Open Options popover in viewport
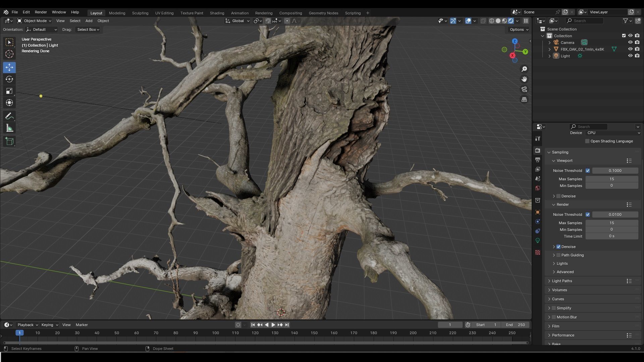Screen dimensions: 644x362 click(519, 29)
